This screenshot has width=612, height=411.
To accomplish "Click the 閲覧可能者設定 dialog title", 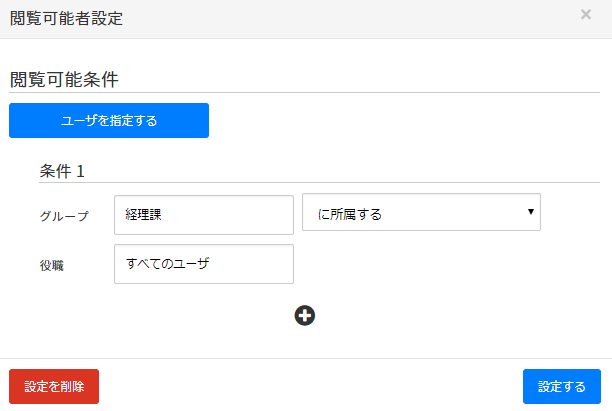I will point(66,18).
